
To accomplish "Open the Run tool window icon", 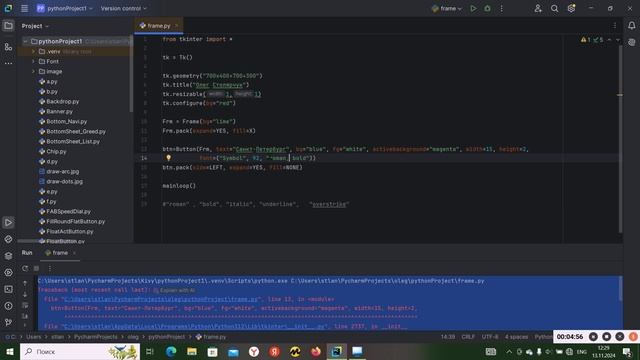I will point(8,222).
